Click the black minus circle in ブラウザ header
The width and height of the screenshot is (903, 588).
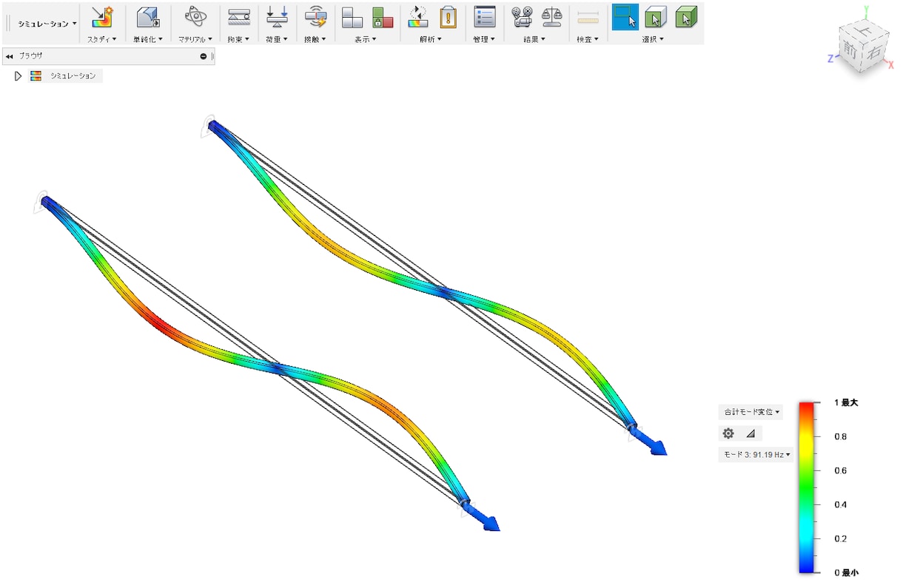point(204,56)
